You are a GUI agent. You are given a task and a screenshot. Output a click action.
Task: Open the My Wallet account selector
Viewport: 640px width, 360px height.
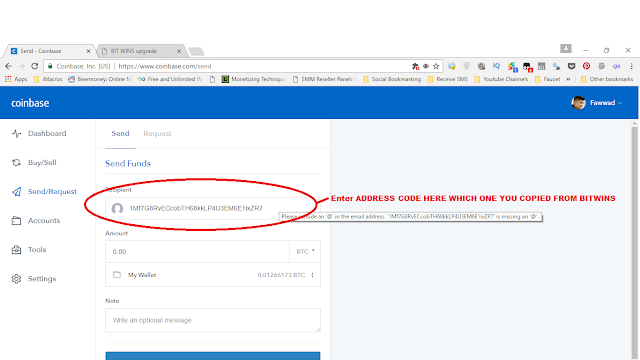point(213,275)
